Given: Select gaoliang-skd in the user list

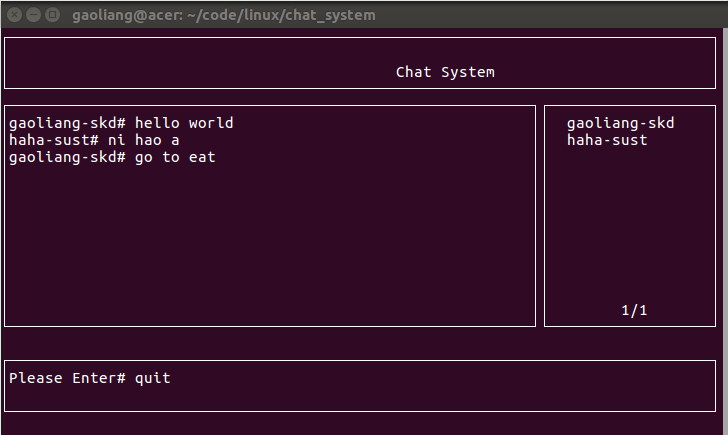Looking at the screenshot, I should (620, 123).
